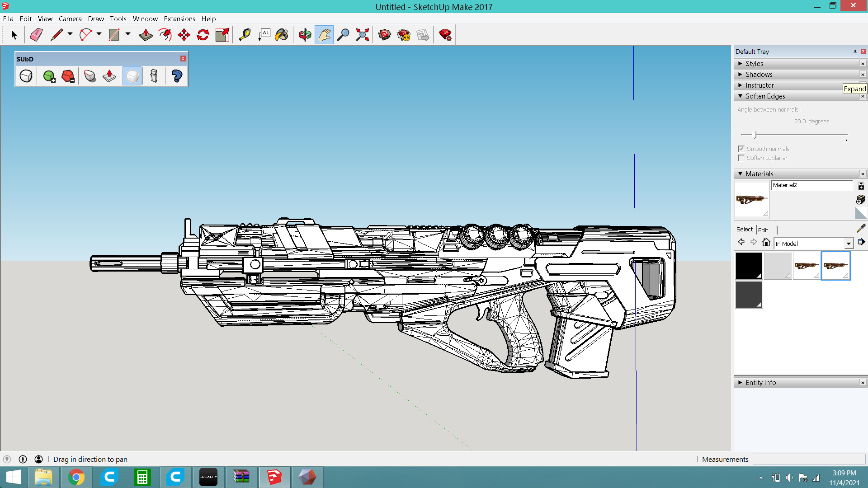Open the Camera menu

pos(70,19)
